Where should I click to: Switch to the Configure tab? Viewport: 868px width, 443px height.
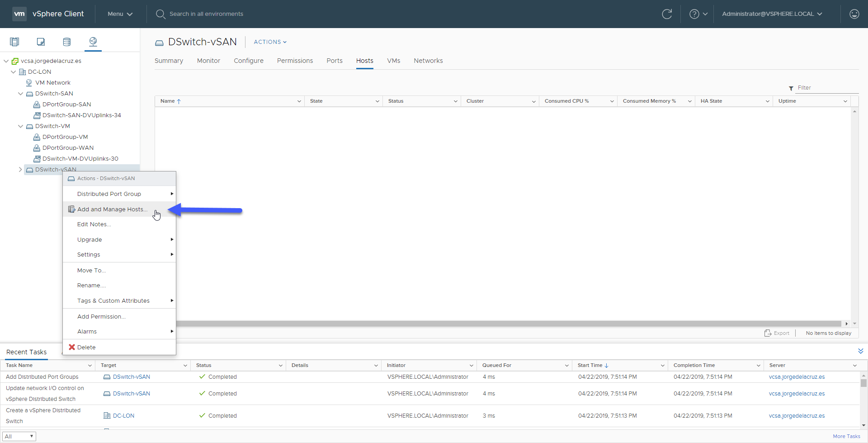coord(249,61)
